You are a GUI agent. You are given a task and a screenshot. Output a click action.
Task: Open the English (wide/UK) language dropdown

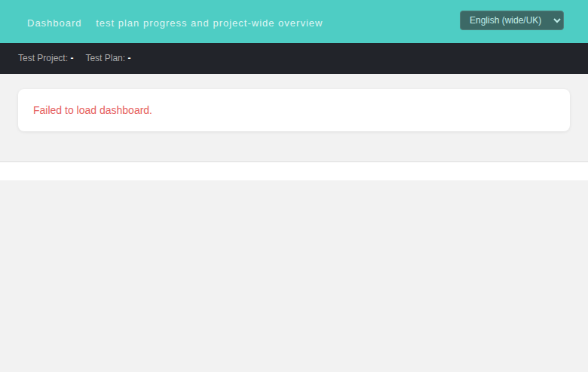512,20
